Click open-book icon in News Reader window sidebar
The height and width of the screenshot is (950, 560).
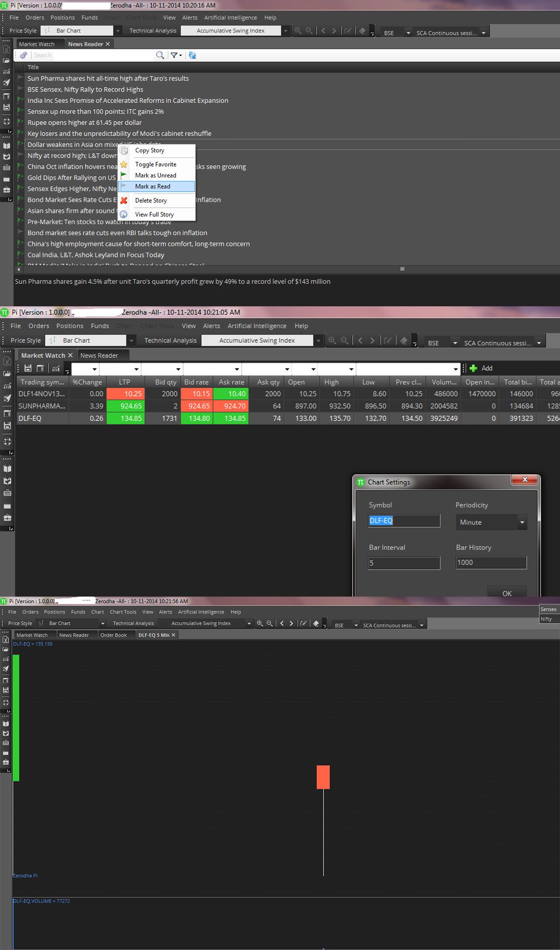click(7, 146)
